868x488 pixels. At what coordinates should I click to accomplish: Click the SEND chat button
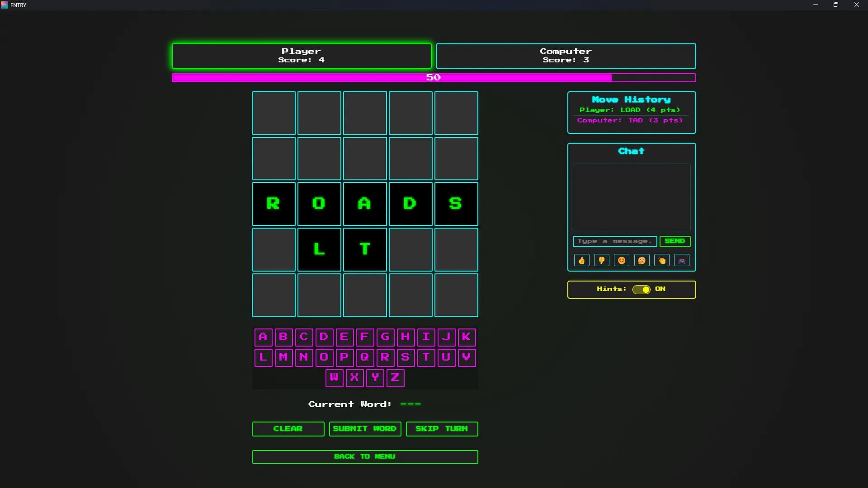tap(675, 241)
